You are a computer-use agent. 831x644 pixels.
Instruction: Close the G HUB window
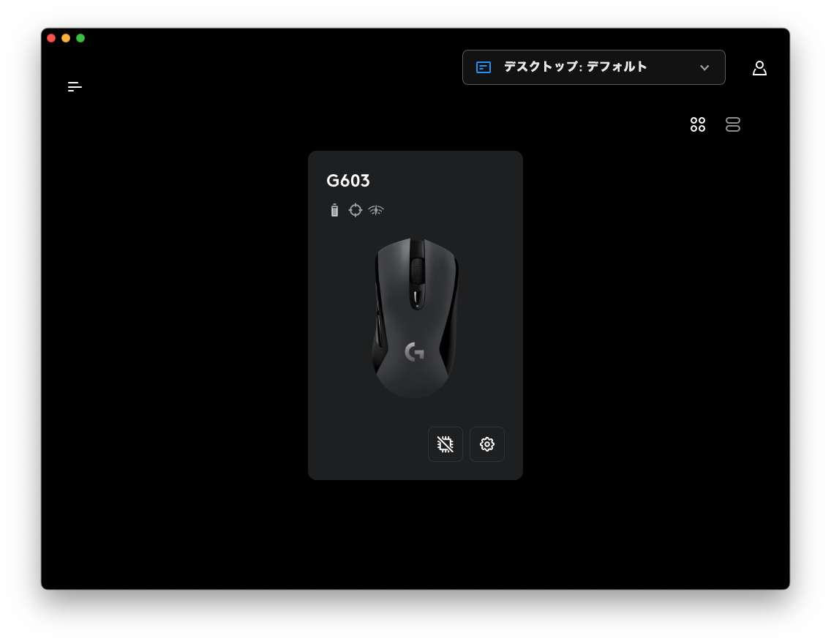(51, 38)
